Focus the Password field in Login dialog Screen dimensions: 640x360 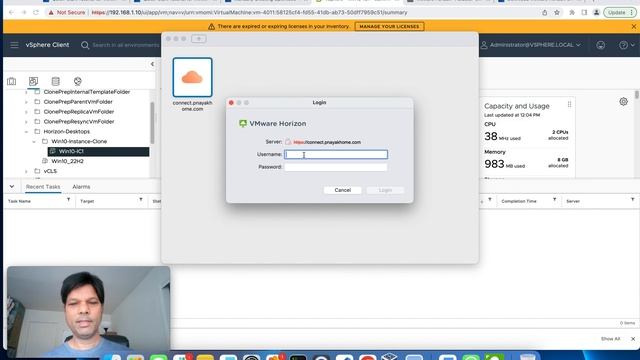coord(336,167)
